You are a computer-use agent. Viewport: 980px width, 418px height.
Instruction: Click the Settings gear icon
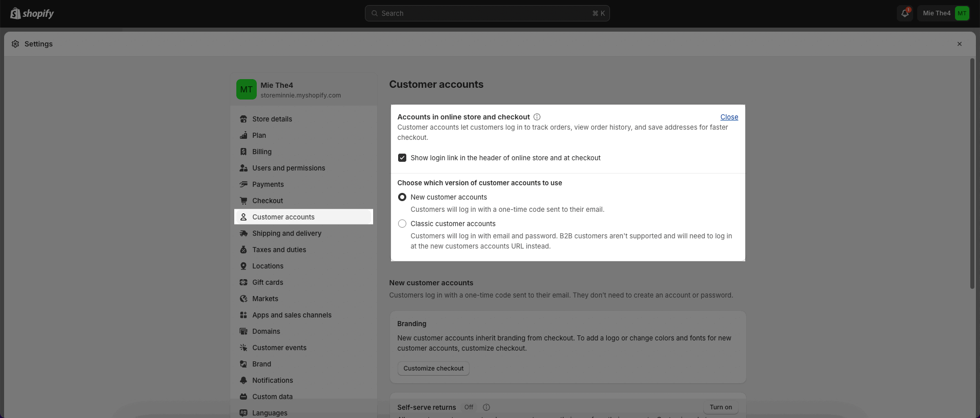pos(15,44)
